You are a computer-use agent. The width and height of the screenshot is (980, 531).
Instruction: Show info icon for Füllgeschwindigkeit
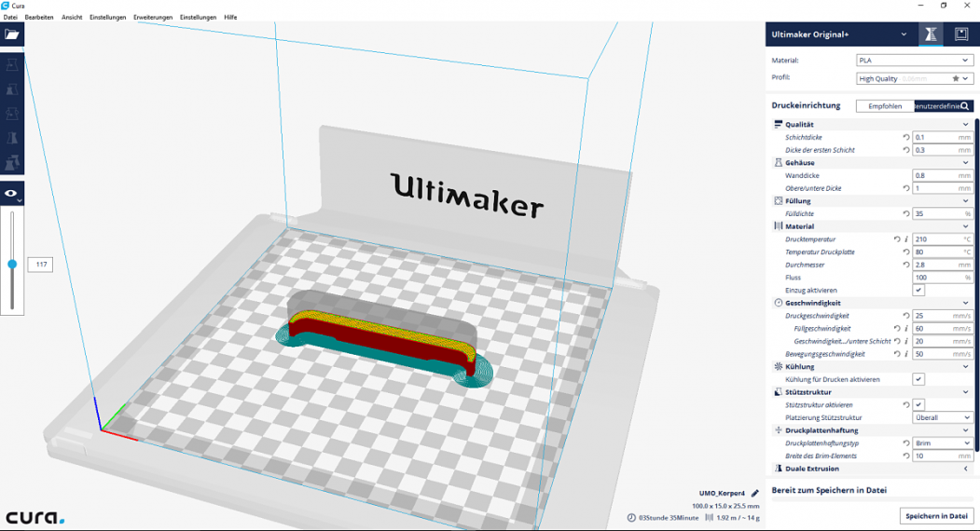[906, 329]
